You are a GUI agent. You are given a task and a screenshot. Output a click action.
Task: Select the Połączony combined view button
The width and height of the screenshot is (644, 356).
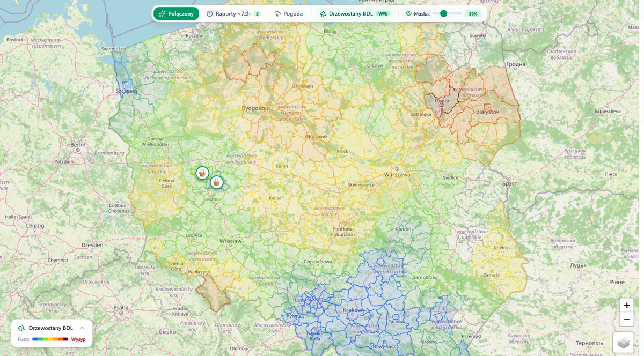point(176,13)
